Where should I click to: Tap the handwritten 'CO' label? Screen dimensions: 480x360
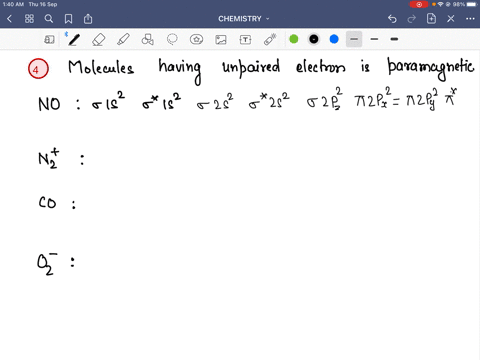(x=47, y=202)
